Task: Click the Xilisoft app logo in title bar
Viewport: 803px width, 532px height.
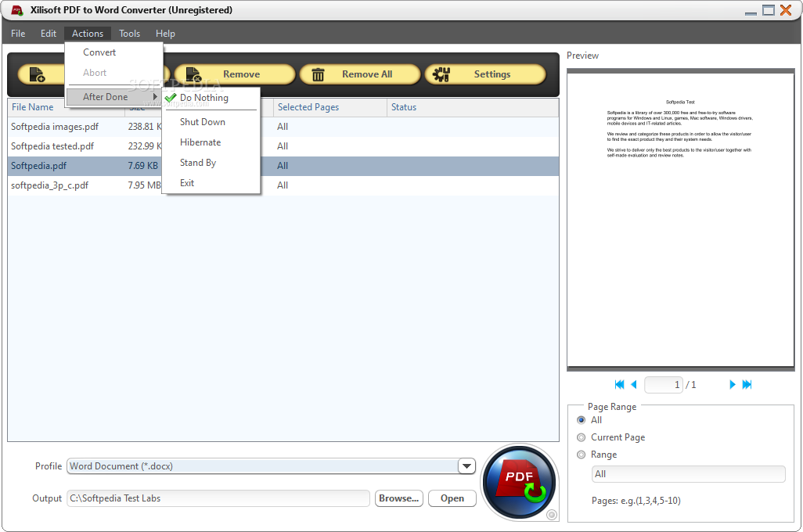Action: click(17, 10)
